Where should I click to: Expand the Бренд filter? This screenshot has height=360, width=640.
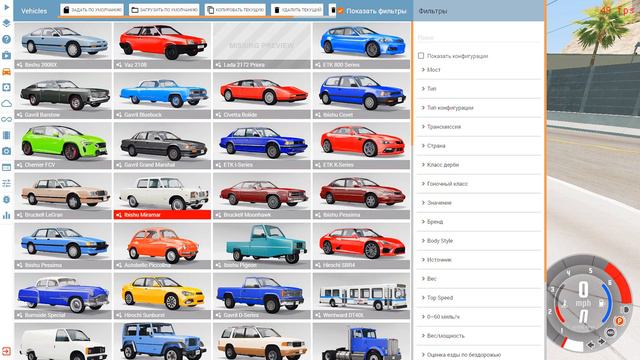(478, 222)
